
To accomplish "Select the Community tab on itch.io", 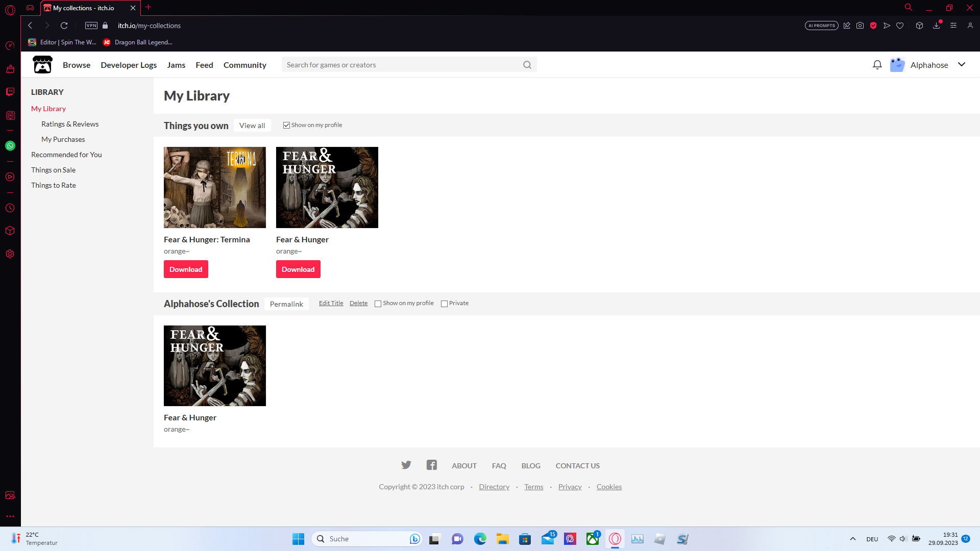I will pos(244,64).
